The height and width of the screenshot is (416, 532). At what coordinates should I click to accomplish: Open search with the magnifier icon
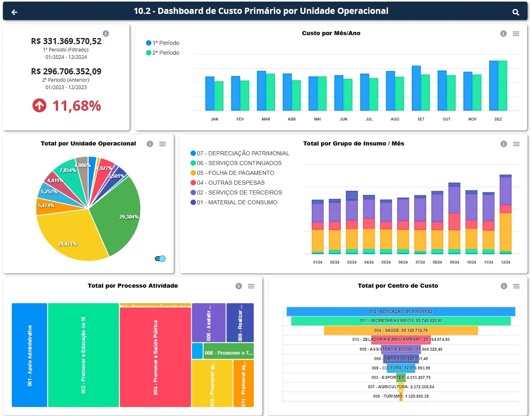(x=516, y=12)
